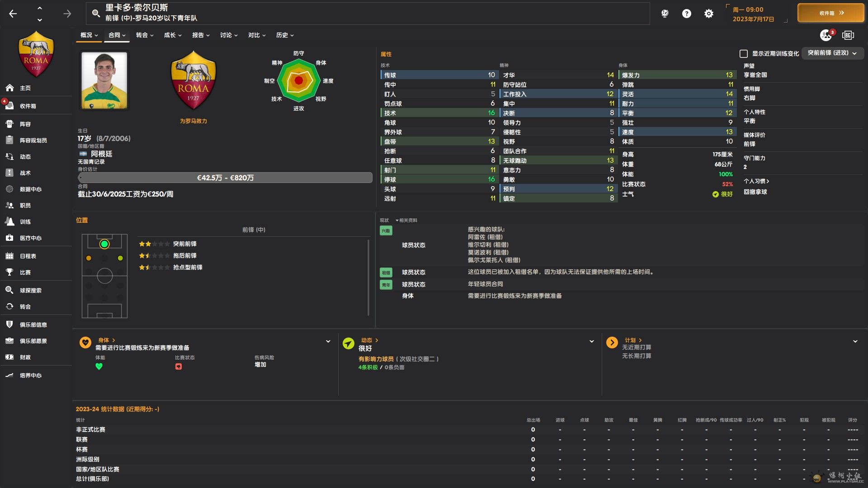Click the 租借 loan status tag
The image size is (868, 488).
tap(386, 272)
